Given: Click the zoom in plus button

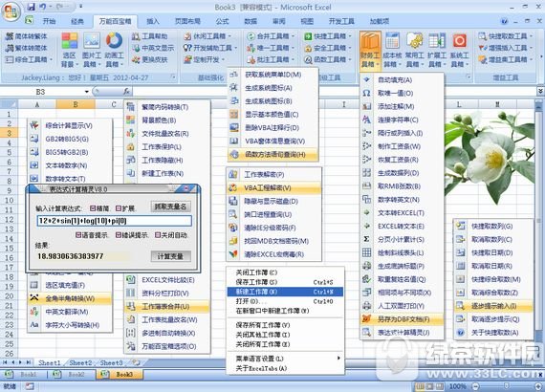Looking at the screenshot, I should 537,386.
